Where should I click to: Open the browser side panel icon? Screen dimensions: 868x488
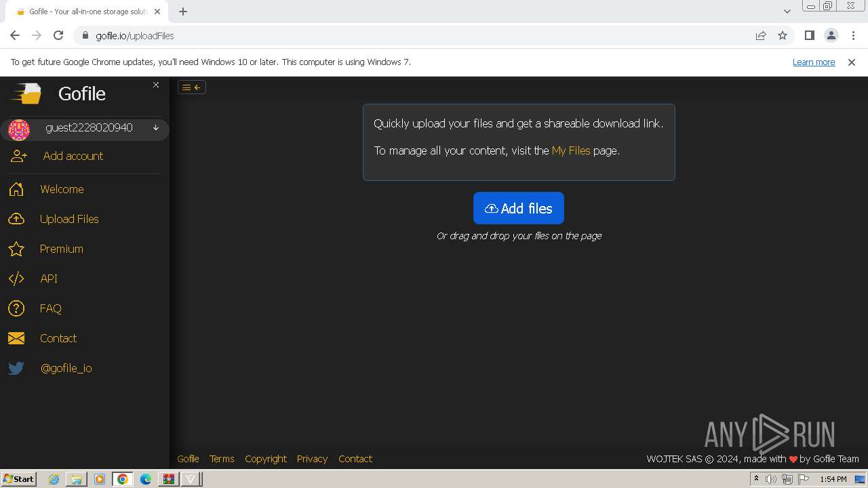(x=810, y=35)
